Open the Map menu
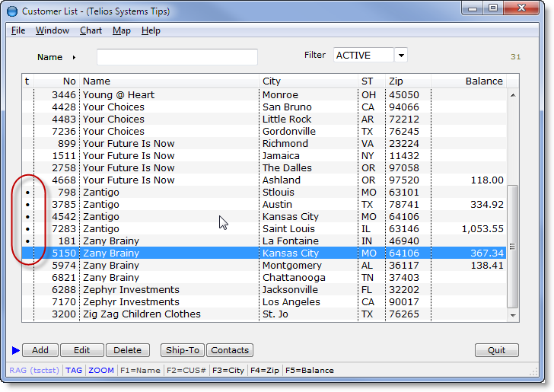The width and height of the screenshot is (554, 392). tap(121, 30)
